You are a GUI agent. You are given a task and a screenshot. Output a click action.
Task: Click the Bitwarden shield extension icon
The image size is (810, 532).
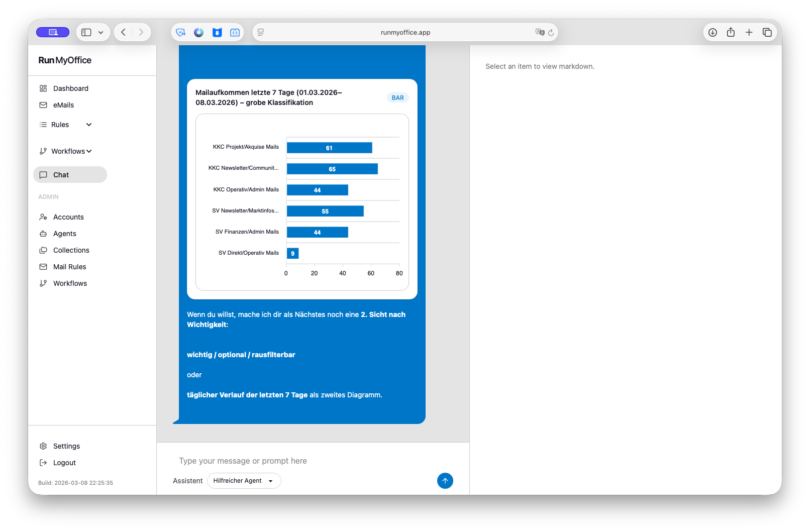(x=217, y=33)
